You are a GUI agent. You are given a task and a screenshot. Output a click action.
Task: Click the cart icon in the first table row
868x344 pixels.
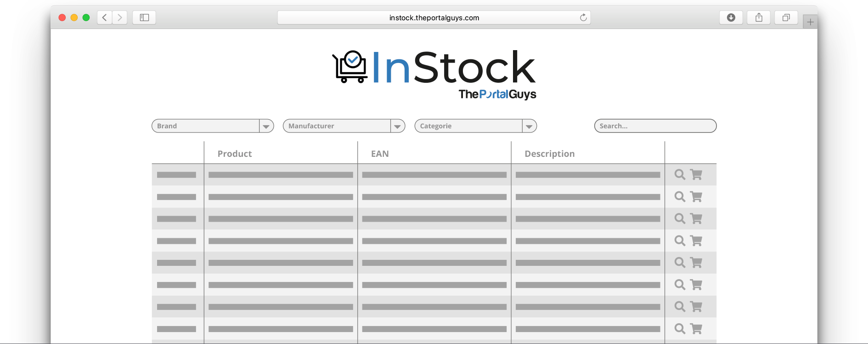click(696, 175)
